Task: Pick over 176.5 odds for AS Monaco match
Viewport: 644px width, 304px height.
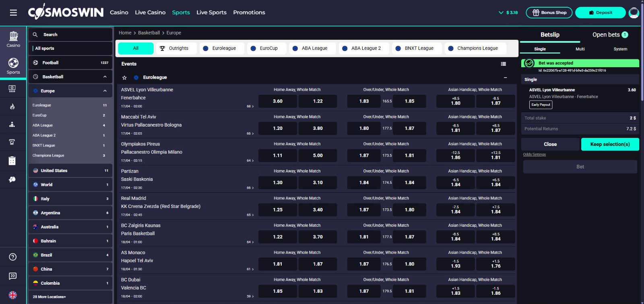Action: tap(364, 264)
